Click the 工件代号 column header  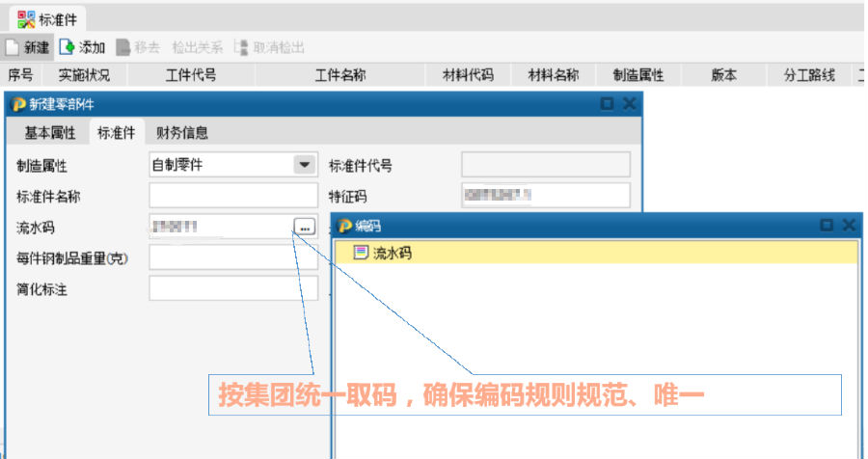[191, 75]
